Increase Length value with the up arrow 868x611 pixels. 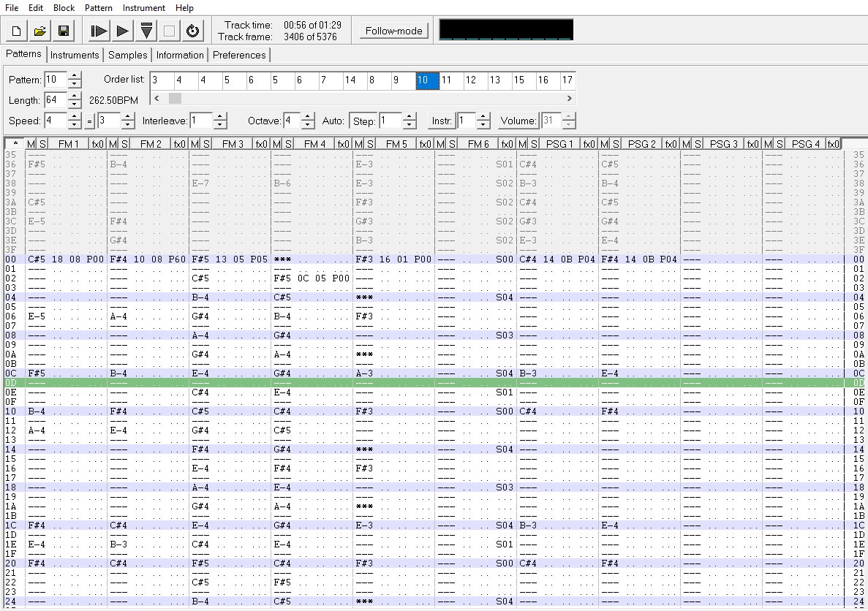[x=74, y=96]
